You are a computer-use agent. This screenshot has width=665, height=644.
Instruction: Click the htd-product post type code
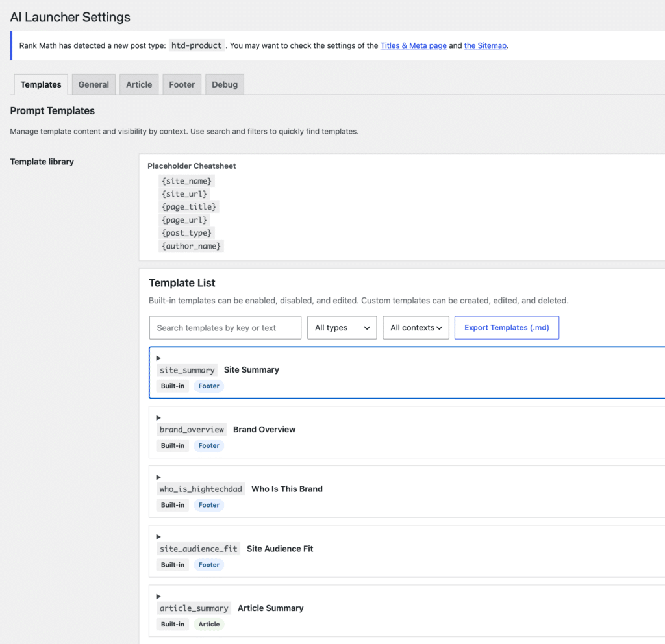pyautogui.click(x=197, y=45)
